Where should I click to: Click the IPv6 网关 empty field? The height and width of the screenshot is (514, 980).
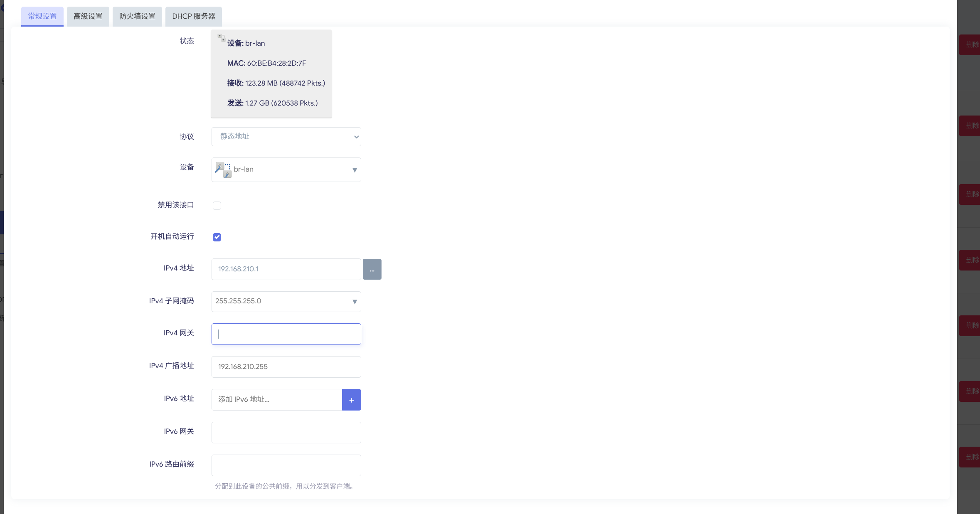(286, 433)
